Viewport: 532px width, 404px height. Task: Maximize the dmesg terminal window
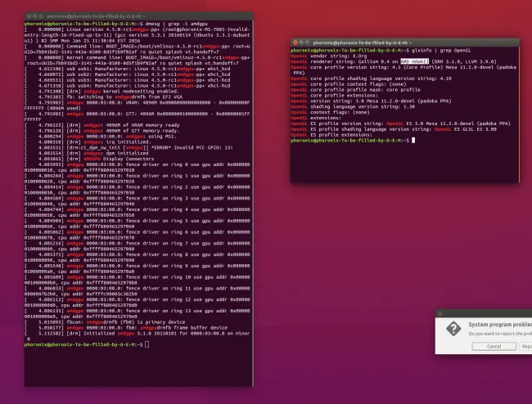point(41,16)
